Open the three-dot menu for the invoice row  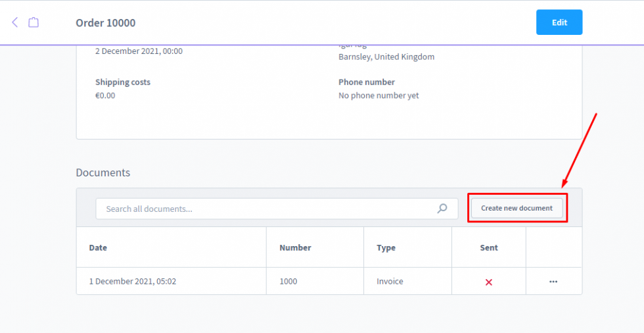[553, 282]
